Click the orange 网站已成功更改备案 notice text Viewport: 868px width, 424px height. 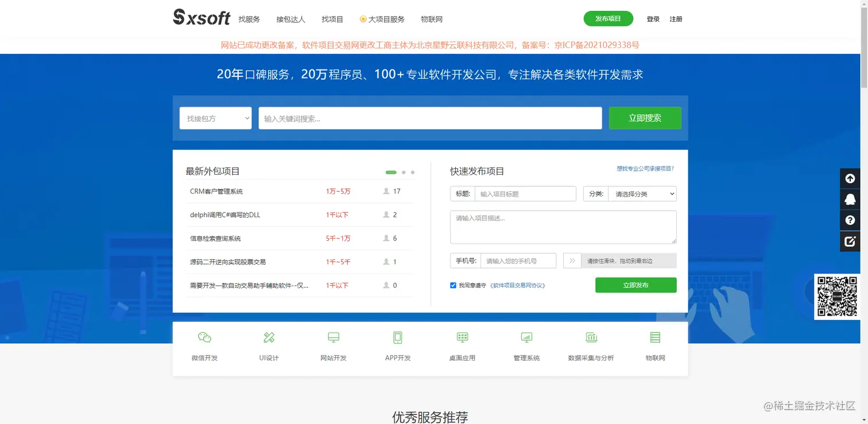click(430, 45)
